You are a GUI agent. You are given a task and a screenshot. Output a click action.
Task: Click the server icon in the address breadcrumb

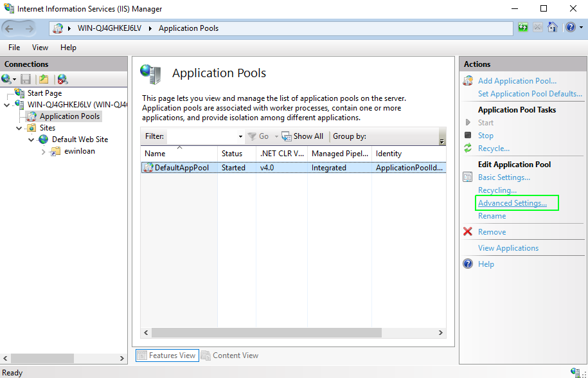(x=58, y=28)
